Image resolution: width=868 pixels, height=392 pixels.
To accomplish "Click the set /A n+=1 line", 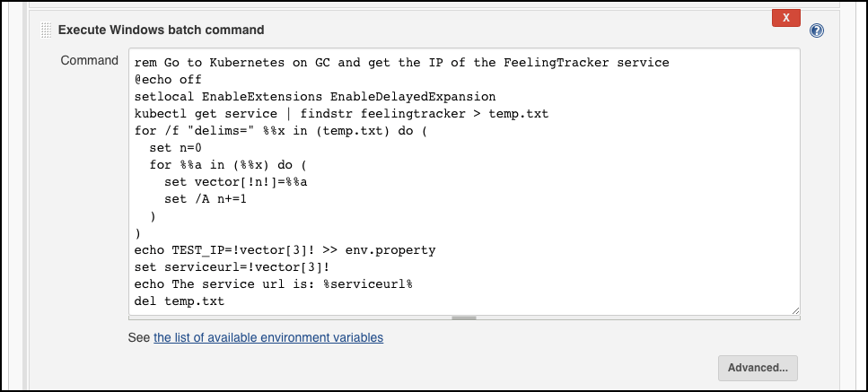I will (206, 199).
